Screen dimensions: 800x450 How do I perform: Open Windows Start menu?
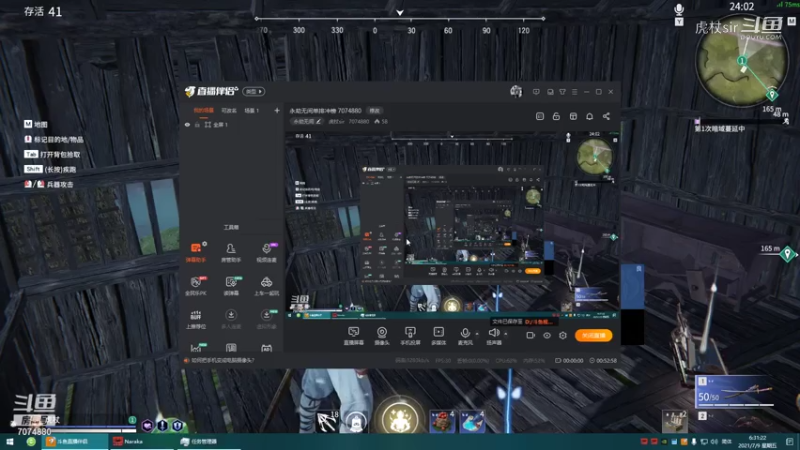click(x=9, y=441)
